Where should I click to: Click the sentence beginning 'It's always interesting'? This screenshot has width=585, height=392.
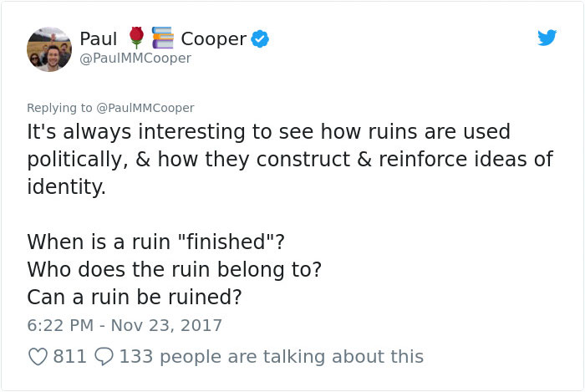tap(268, 132)
